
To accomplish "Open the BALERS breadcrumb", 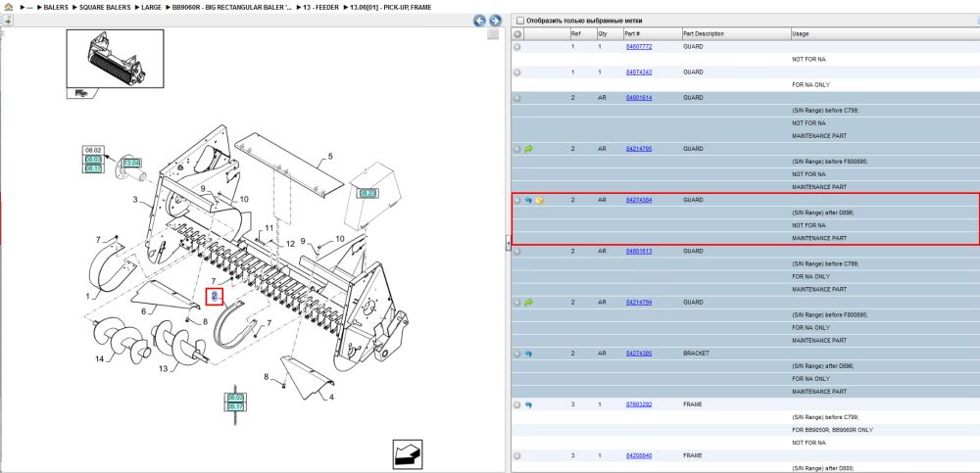I will (56, 8).
